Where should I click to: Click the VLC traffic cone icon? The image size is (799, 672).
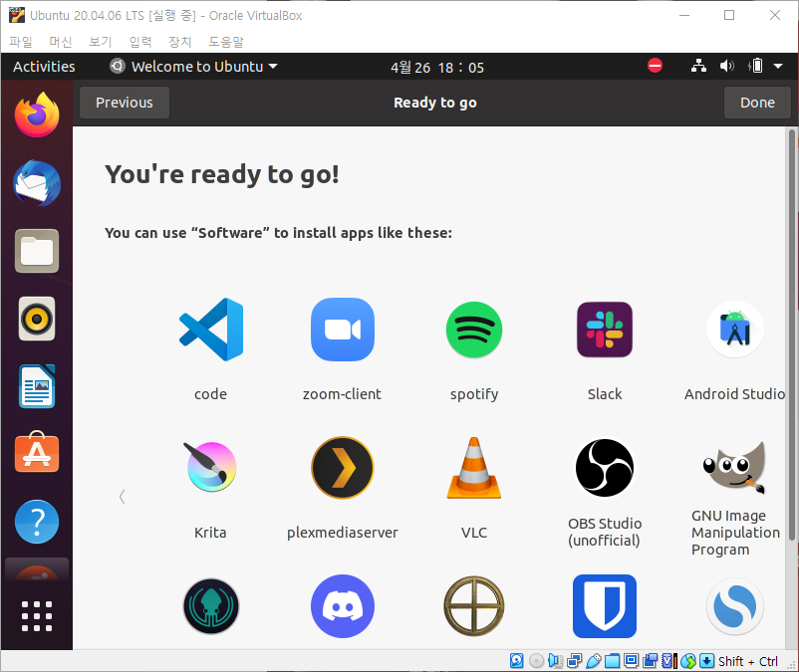coord(474,467)
